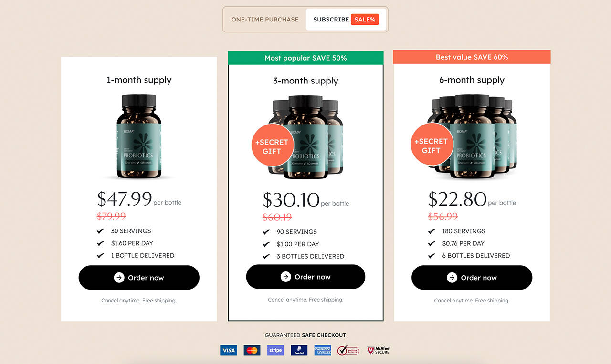Screen dimensions: 611x364
Task: Click the 1-month supply bottle image
Action: point(139,137)
